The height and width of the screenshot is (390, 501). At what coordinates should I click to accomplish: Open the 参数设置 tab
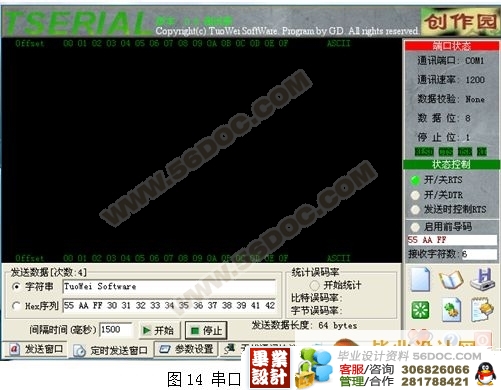(x=187, y=349)
